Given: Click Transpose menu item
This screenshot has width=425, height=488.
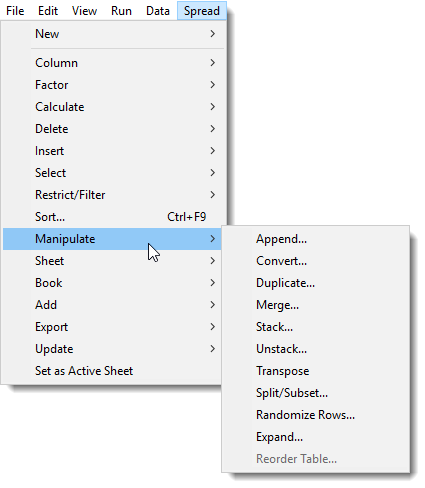Looking at the screenshot, I should tap(315, 371).
